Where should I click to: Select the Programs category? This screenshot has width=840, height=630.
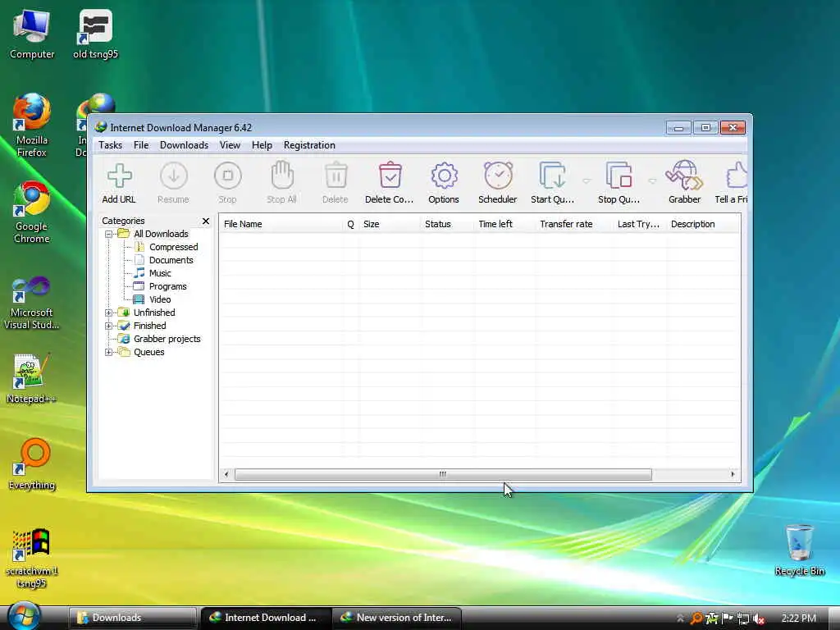(167, 286)
